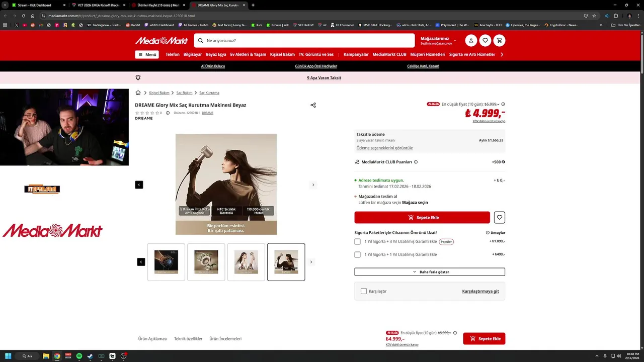The height and width of the screenshot is (362, 644).
Task: Open the Kampanyalar menu item
Action: pos(356,54)
